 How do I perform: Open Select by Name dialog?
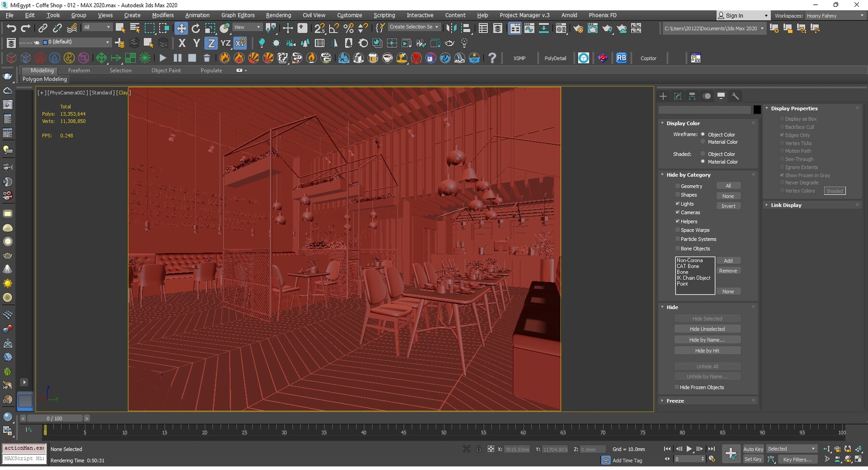click(135, 27)
